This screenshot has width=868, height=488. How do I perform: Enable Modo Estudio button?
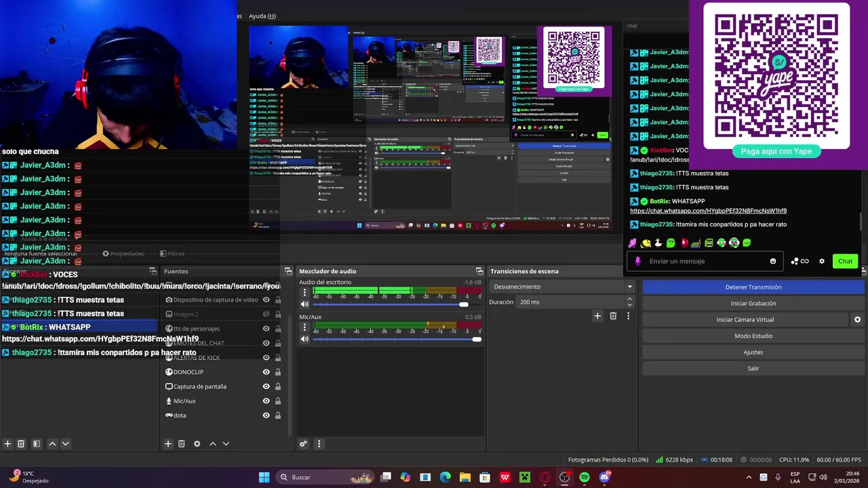pos(753,336)
